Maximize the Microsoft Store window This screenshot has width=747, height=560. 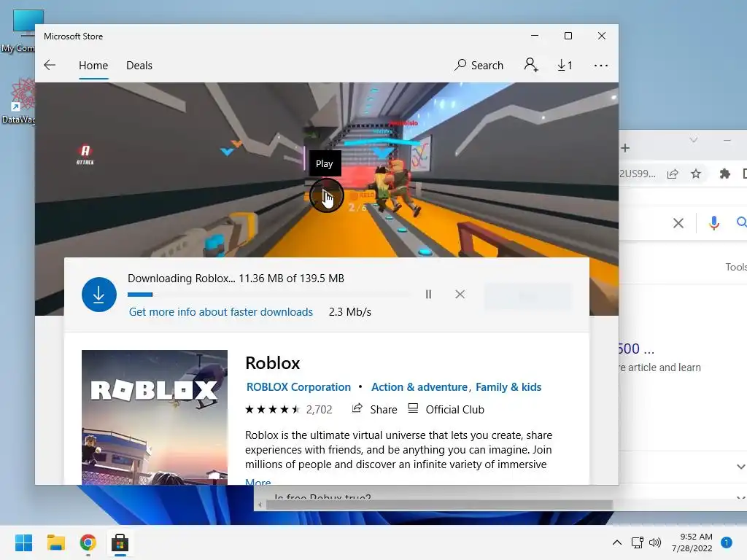pos(568,36)
